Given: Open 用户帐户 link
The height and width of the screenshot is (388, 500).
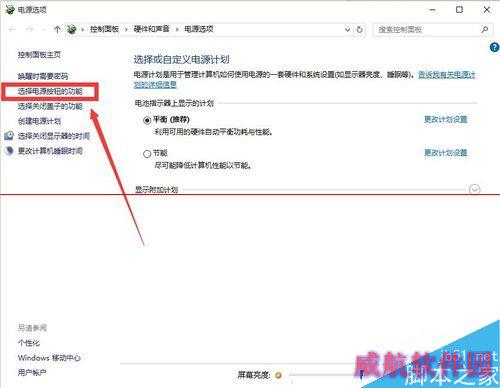Looking at the screenshot, I should tap(32, 372).
